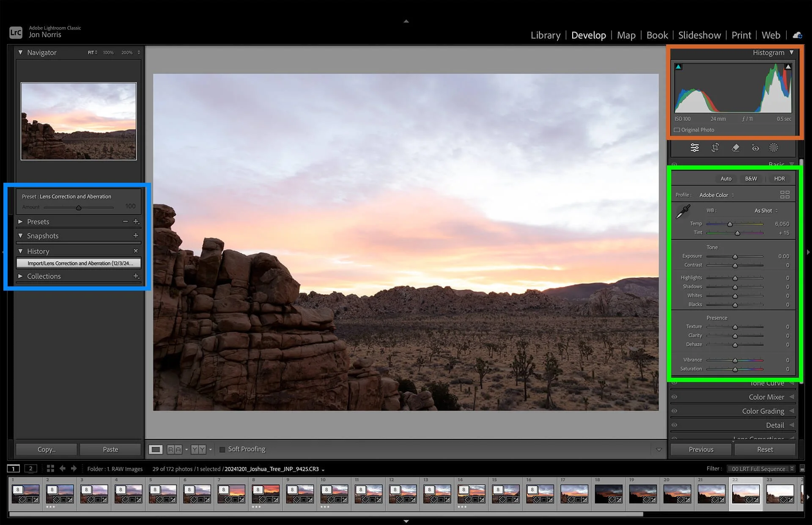Click the Reset button
Image resolution: width=812 pixels, height=525 pixels.
pos(765,449)
